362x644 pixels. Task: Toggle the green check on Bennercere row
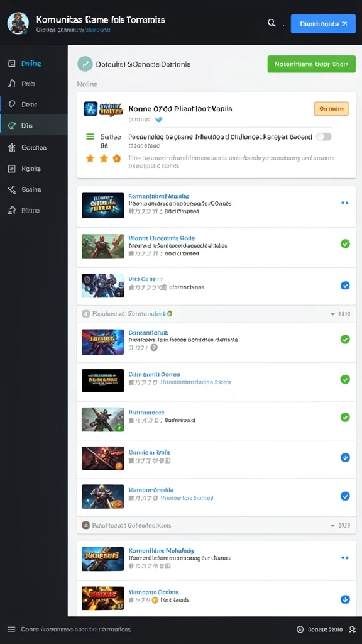coord(345,418)
